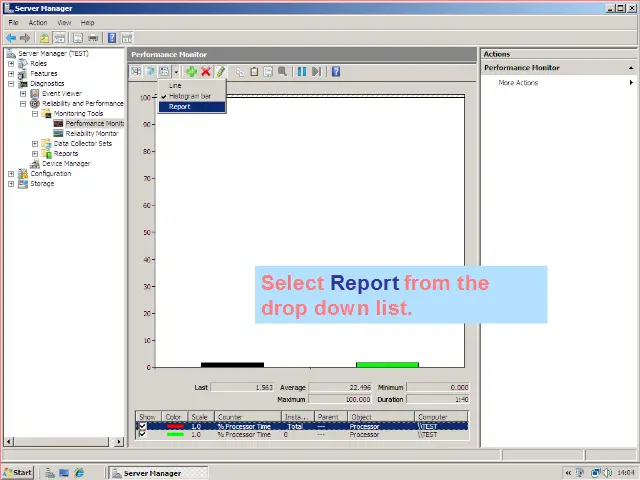Click the red Delete counter X icon
This screenshot has height=480, width=640.
206,72
